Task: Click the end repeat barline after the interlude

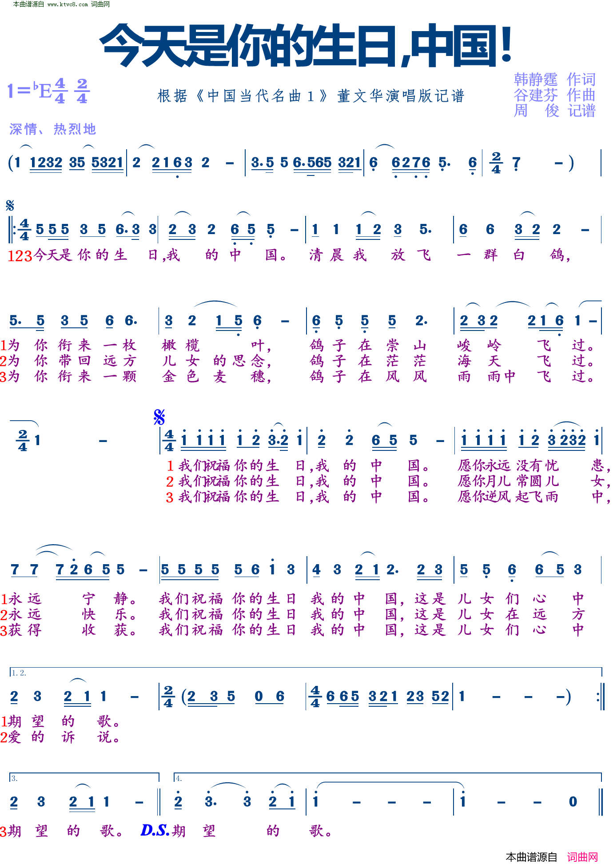Action: (x=601, y=696)
